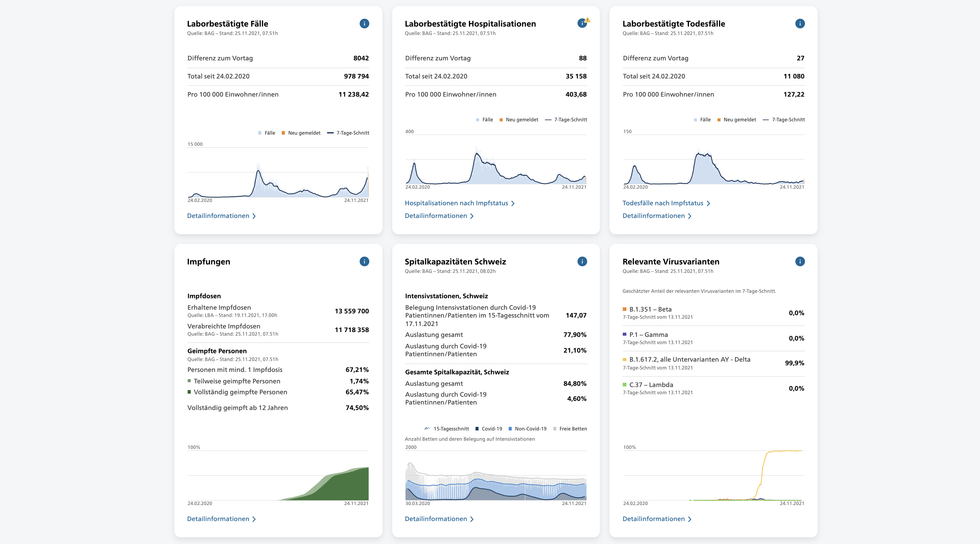The image size is (980, 544).
Task: Open Detailinformationen under Relevante Virusvarianten
Action: [x=653, y=519]
